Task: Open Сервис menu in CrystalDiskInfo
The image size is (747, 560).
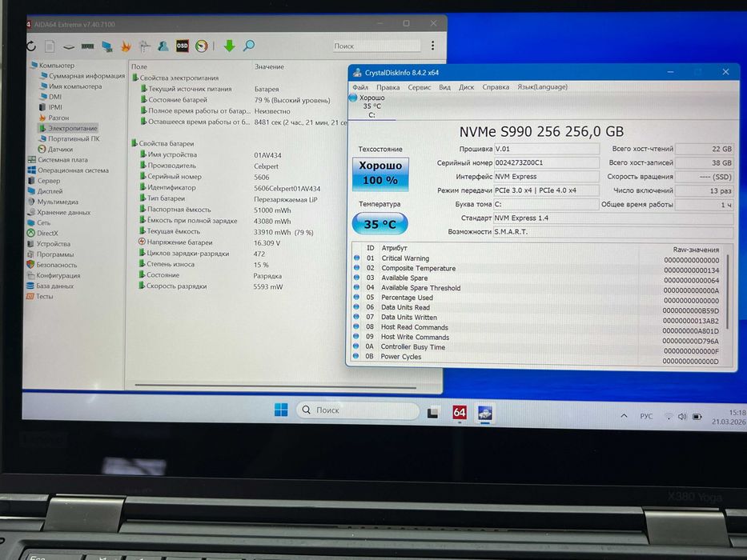Action: 420,87
